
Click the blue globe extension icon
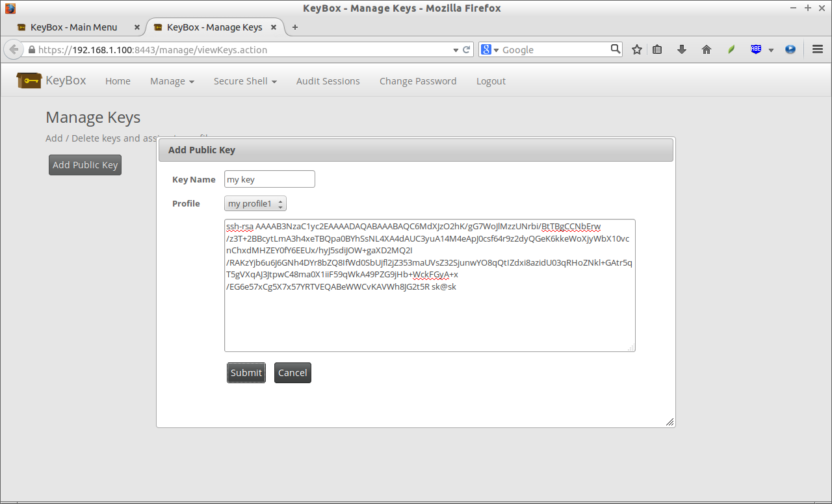click(790, 49)
